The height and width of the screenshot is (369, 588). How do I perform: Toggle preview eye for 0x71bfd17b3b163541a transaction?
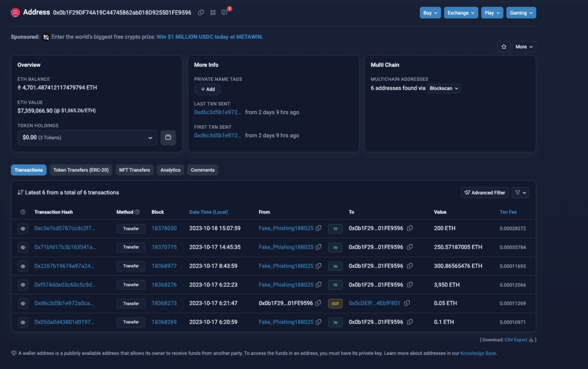[23, 247]
